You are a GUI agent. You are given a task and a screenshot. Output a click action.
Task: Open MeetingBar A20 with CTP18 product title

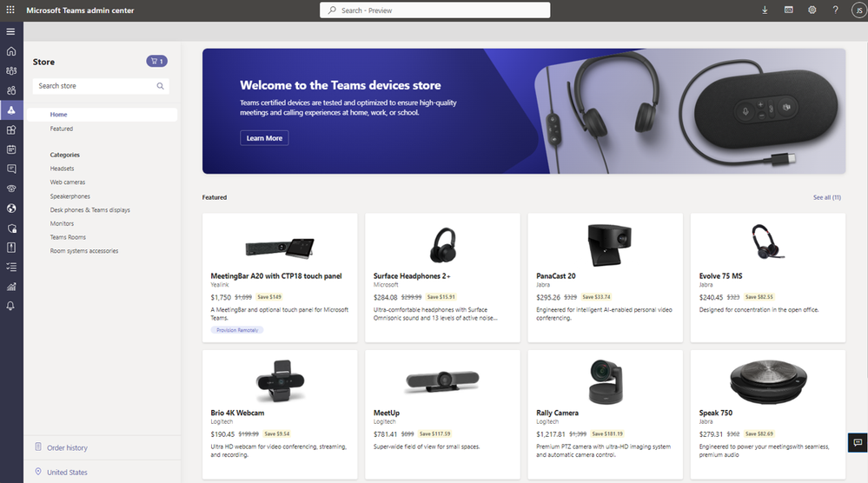click(276, 275)
